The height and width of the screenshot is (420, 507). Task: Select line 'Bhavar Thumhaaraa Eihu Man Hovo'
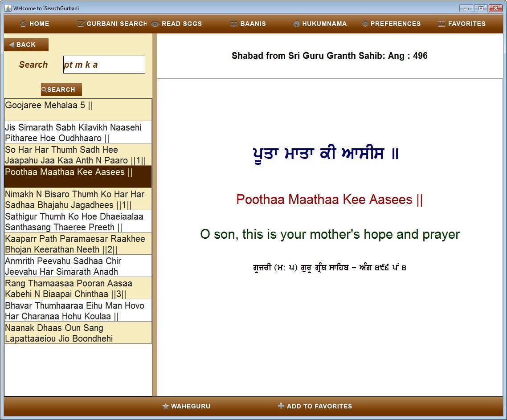(x=78, y=310)
